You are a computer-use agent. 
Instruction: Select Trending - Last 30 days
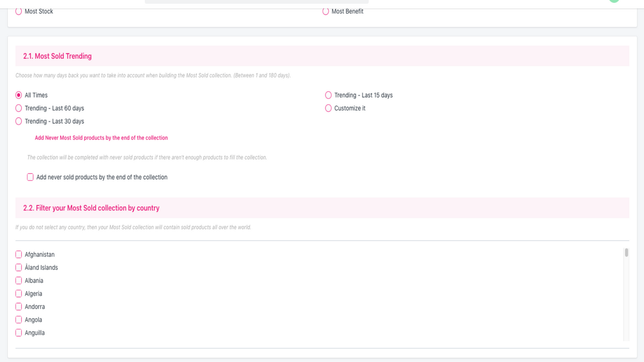pyautogui.click(x=19, y=121)
